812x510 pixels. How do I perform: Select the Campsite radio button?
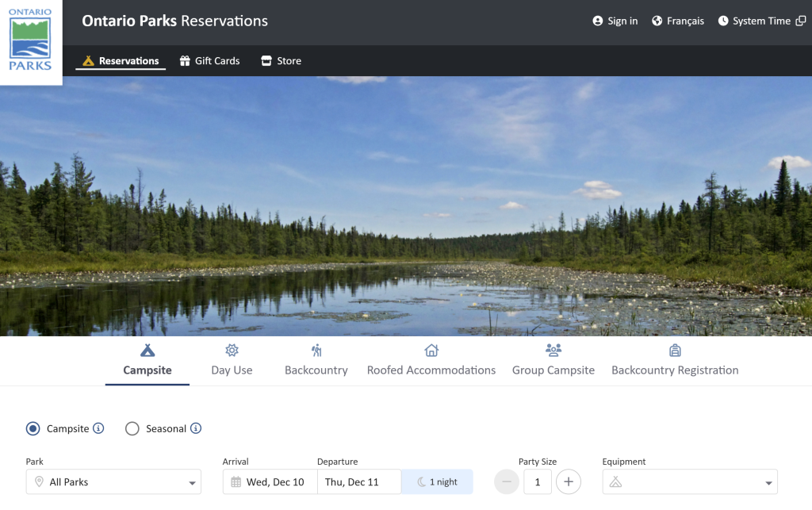pos(33,428)
